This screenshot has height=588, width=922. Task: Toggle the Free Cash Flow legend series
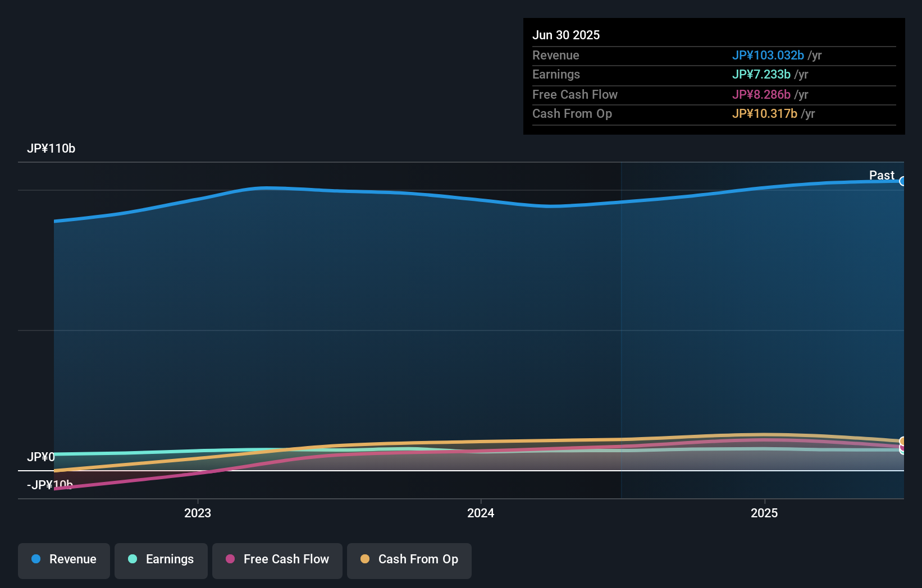pyautogui.click(x=277, y=561)
